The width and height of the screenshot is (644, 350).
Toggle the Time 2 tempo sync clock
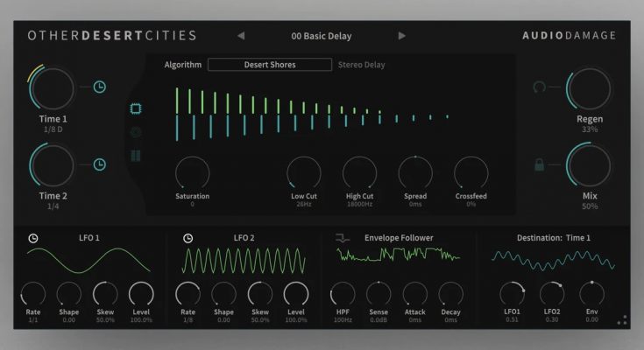[100, 164]
